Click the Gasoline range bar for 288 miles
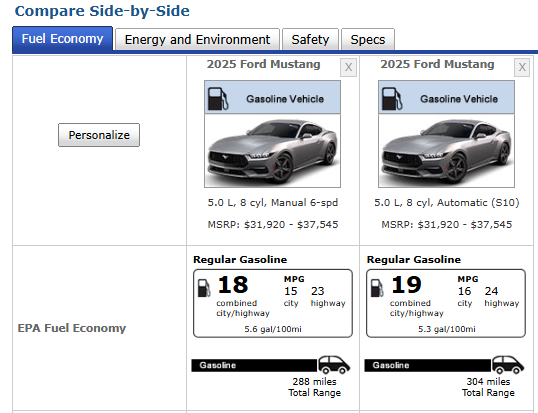The height and width of the screenshot is (413, 538). 254,365
